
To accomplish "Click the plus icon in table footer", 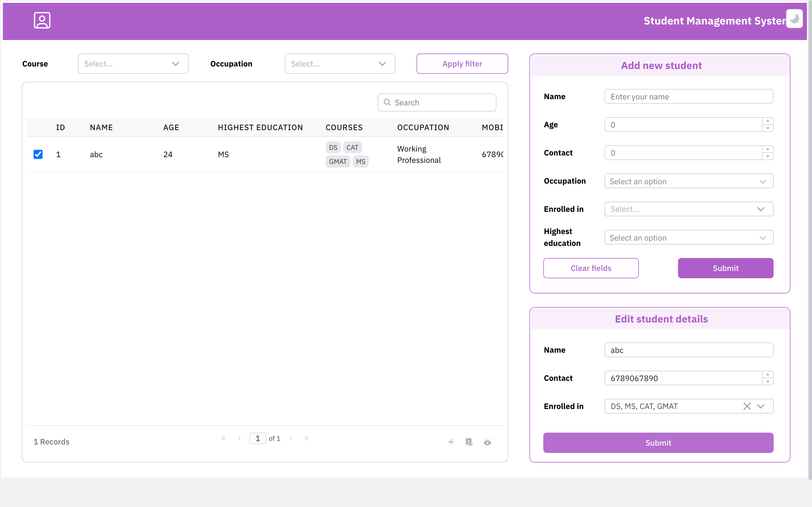I will 451,442.
